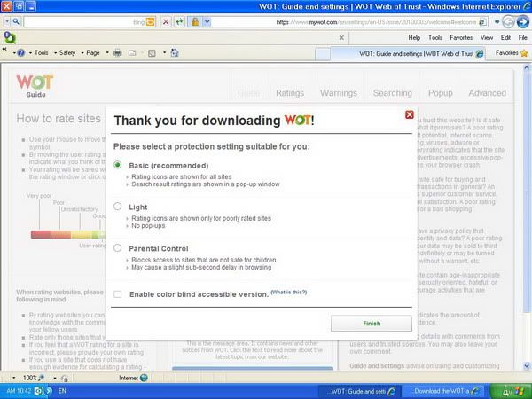Click the zoom magnifier icon at 100%
This screenshot has width=532, height=399.
42,378
